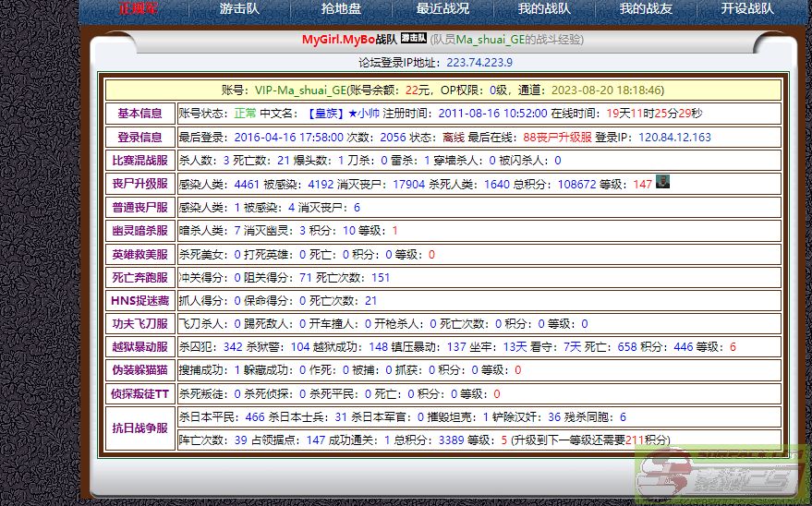The width and height of the screenshot is (812, 506).
Task: Open the 正规军 navigation tab
Action: tap(138, 9)
